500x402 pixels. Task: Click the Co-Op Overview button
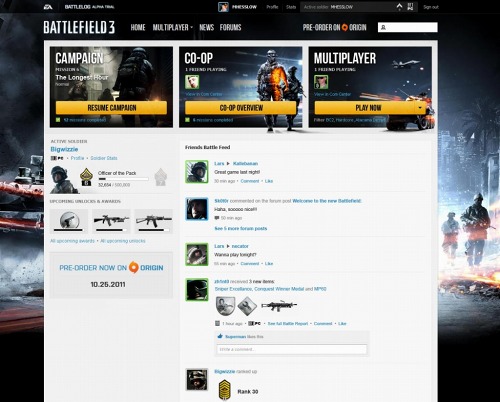click(x=241, y=108)
